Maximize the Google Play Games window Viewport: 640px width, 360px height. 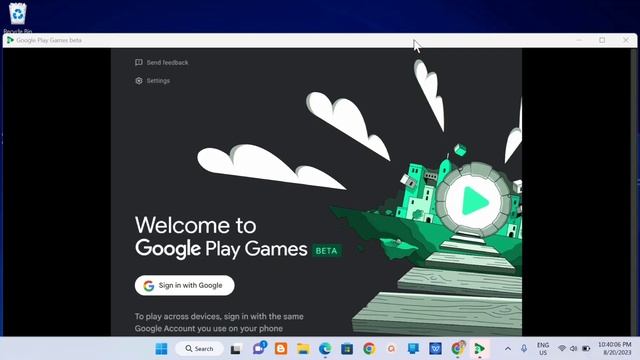click(602, 40)
